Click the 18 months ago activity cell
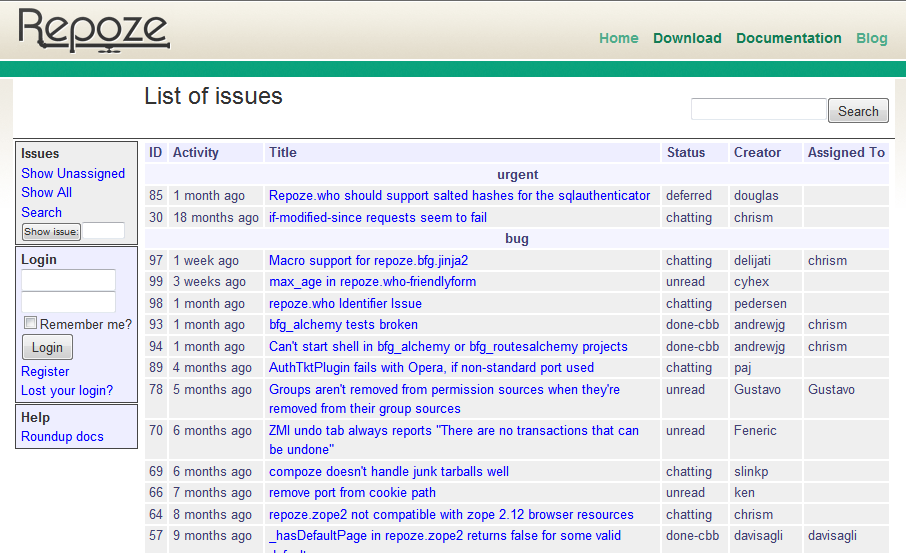906x553 pixels. tap(216, 218)
